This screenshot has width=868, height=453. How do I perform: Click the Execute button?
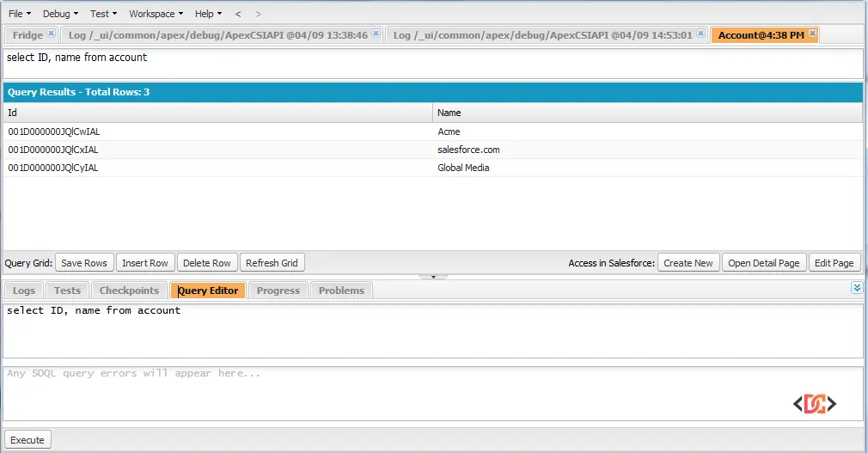28,440
